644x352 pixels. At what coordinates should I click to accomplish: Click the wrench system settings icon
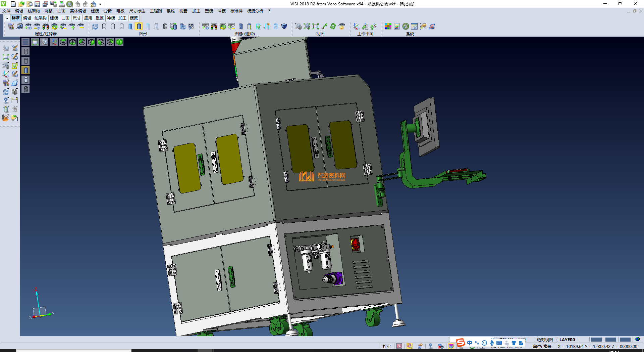[406, 27]
